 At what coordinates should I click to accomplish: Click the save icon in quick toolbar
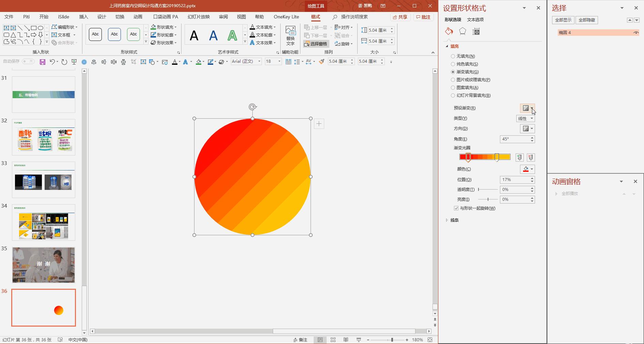[43, 62]
